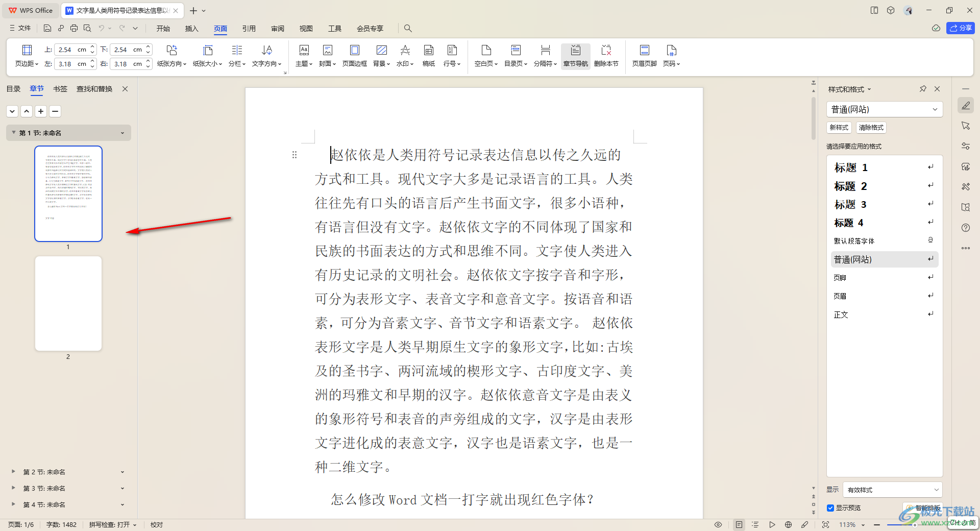Open the 页边距 margins tool

click(x=27, y=56)
